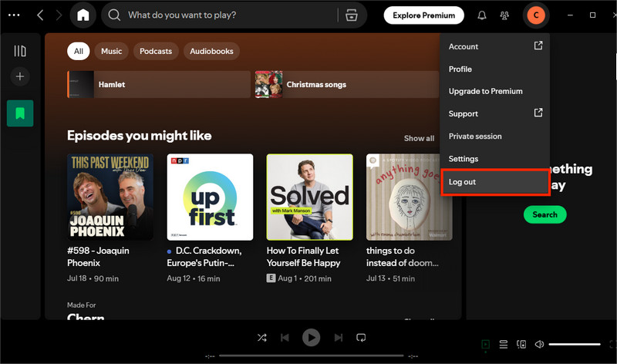617x364 pixels.
Task: Open Friend Activity icon
Action: (x=504, y=15)
